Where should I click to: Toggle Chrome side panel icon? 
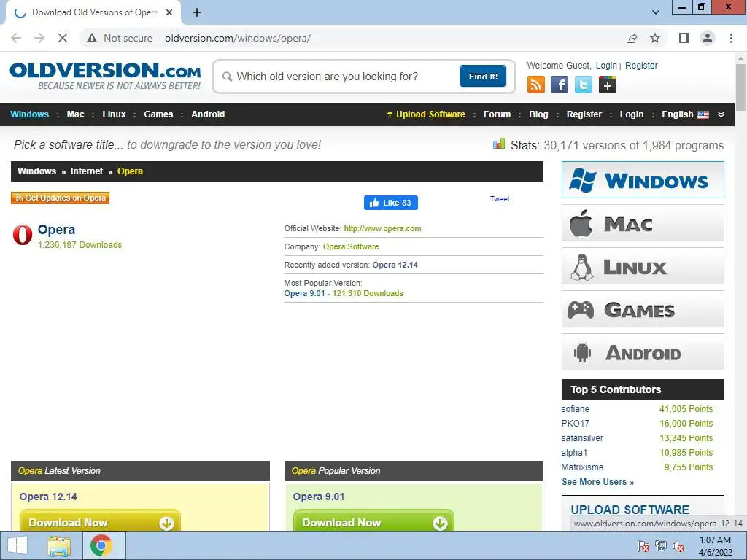(x=684, y=38)
